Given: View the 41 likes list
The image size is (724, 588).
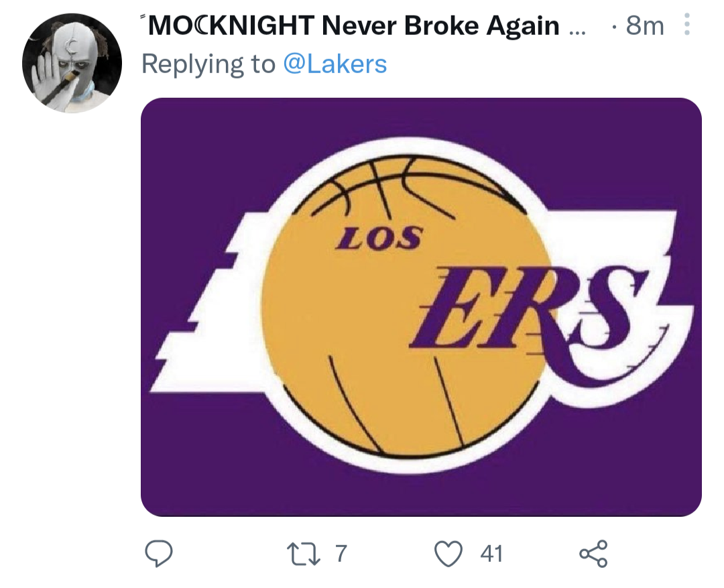Looking at the screenshot, I should tap(490, 554).
